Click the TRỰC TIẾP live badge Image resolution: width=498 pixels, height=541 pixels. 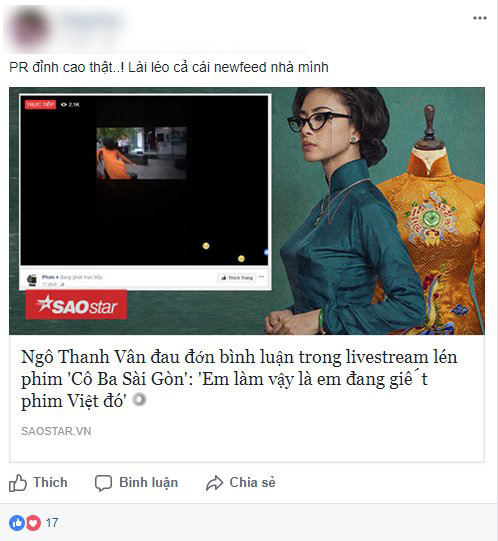click(40, 105)
